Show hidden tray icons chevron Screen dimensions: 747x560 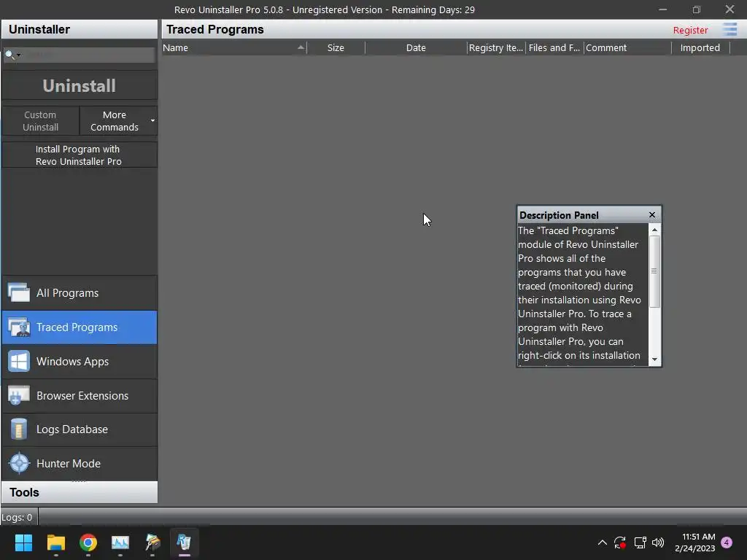coord(602,542)
